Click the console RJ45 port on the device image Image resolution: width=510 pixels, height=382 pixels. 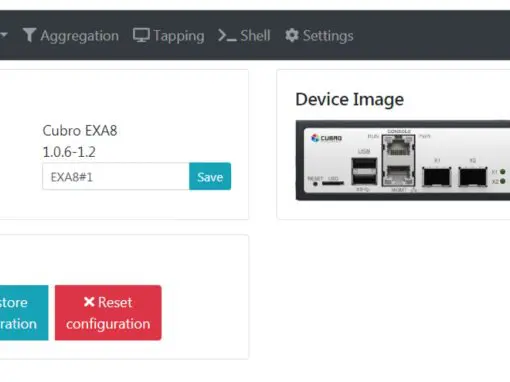pos(398,147)
